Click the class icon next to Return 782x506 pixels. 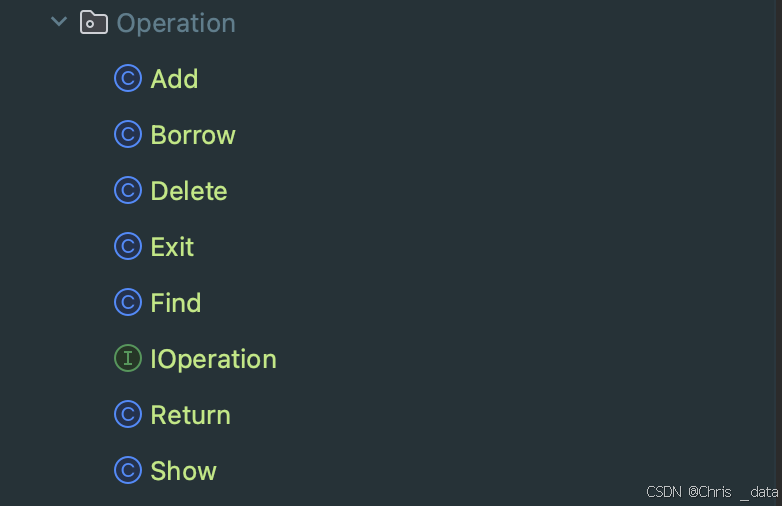pos(128,414)
